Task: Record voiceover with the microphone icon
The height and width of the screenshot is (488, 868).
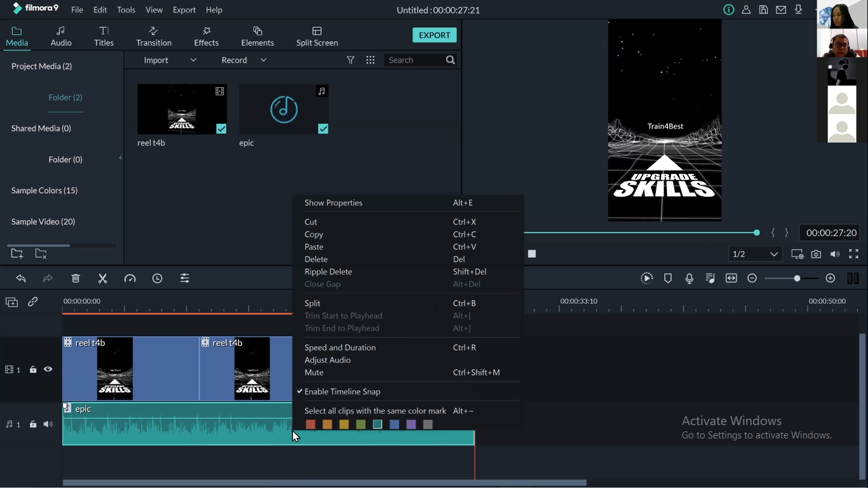Action: click(x=689, y=278)
